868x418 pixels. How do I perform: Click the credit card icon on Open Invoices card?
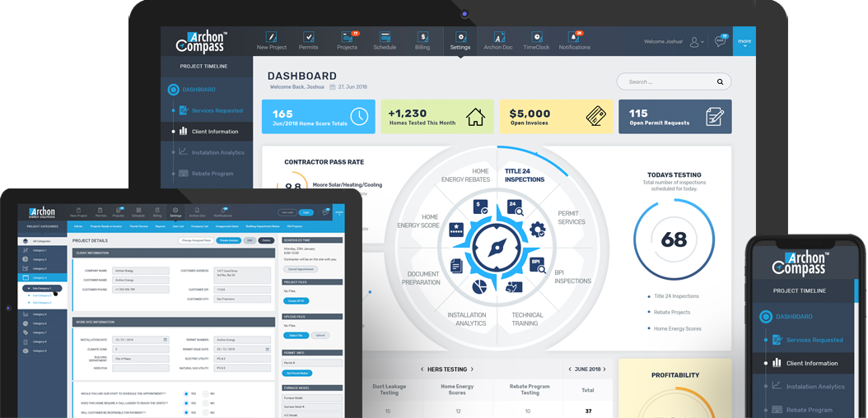[595, 117]
